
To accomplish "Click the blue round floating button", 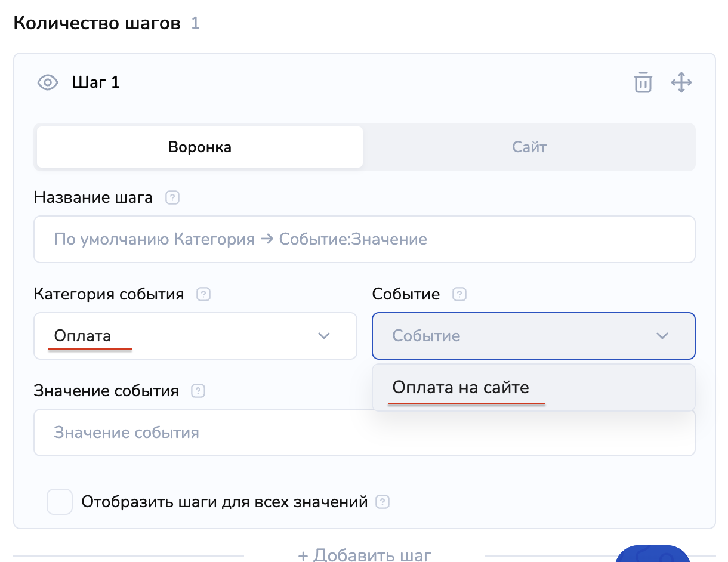I will pos(652,555).
